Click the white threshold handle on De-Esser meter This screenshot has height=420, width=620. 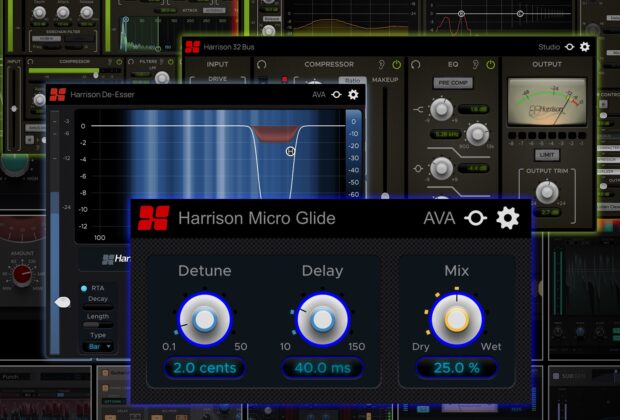click(x=62, y=303)
